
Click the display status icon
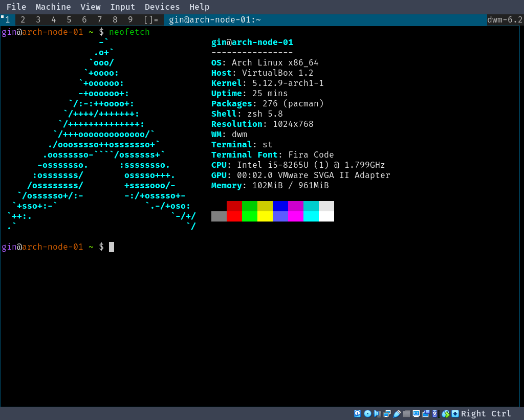(x=416, y=413)
